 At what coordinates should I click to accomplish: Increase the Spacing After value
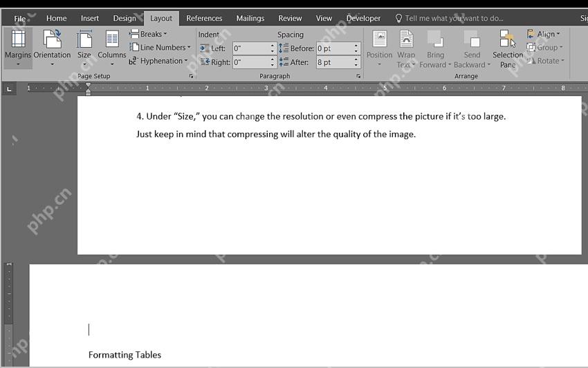click(356, 59)
